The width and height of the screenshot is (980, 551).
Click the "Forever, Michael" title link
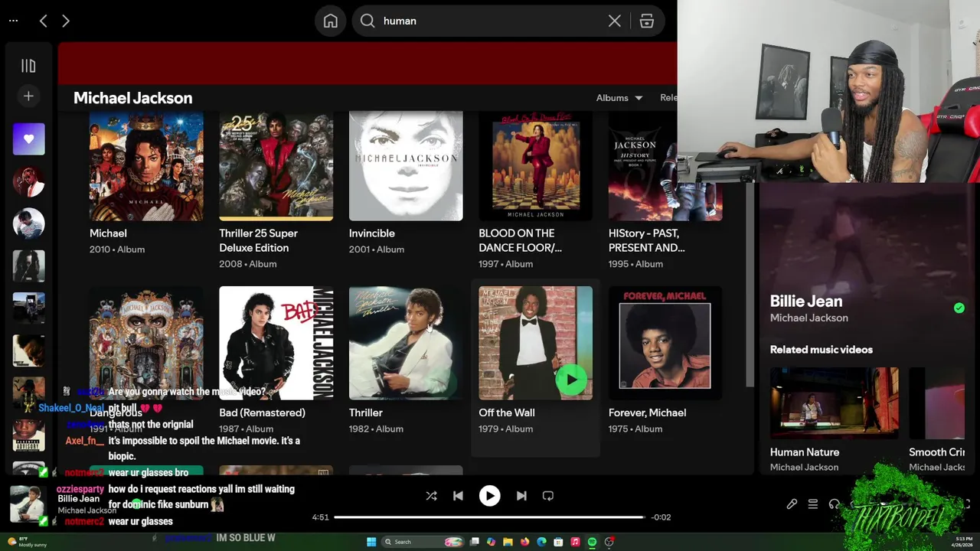click(x=647, y=412)
